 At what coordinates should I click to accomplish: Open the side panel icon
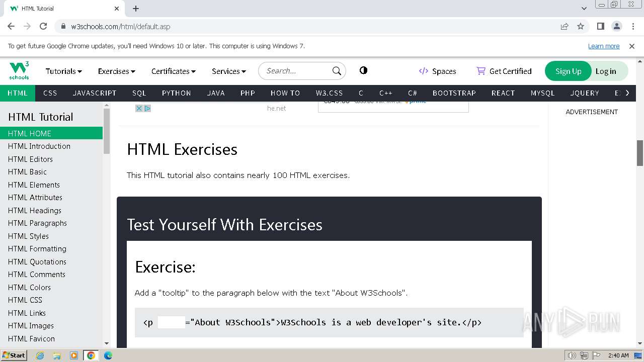click(600, 26)
